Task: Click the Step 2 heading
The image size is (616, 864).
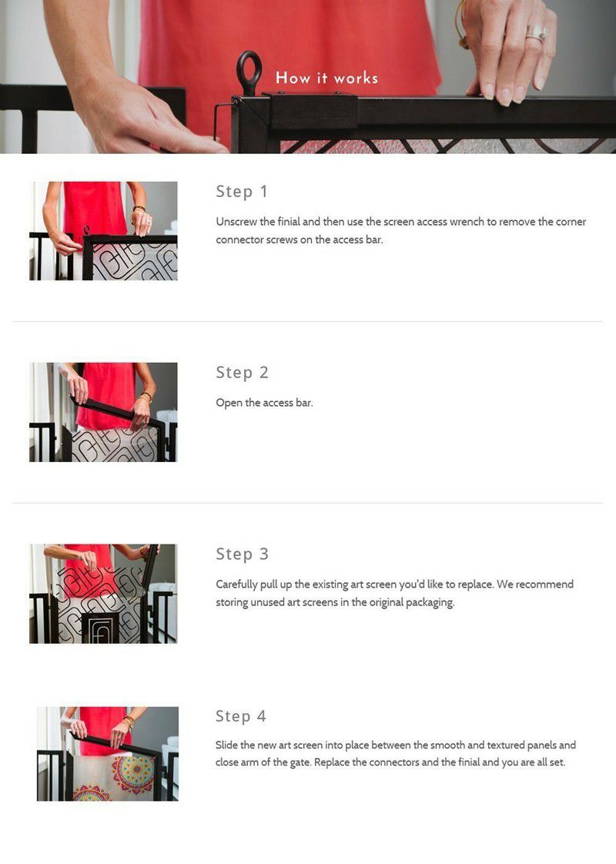Action: 242,373
